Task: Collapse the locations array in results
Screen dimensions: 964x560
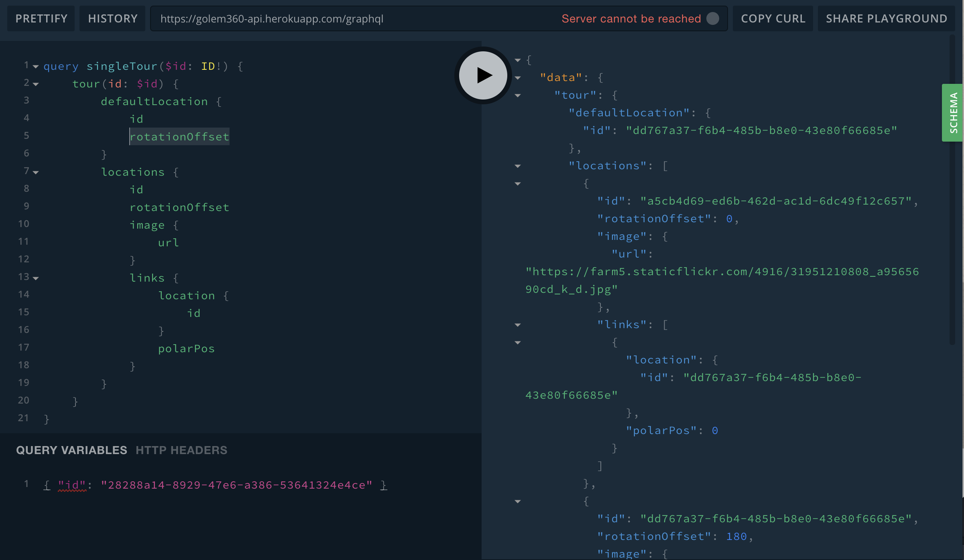Action: (518, 166)
